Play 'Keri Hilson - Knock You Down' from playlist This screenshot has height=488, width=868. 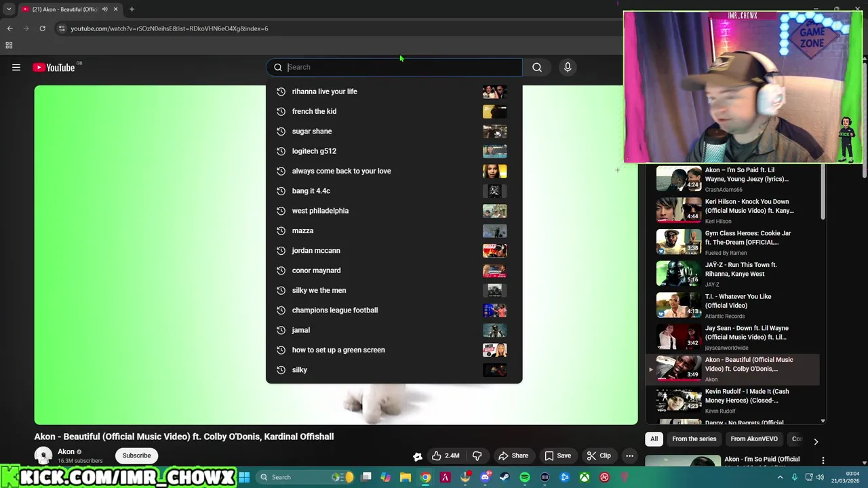point(732,211)
